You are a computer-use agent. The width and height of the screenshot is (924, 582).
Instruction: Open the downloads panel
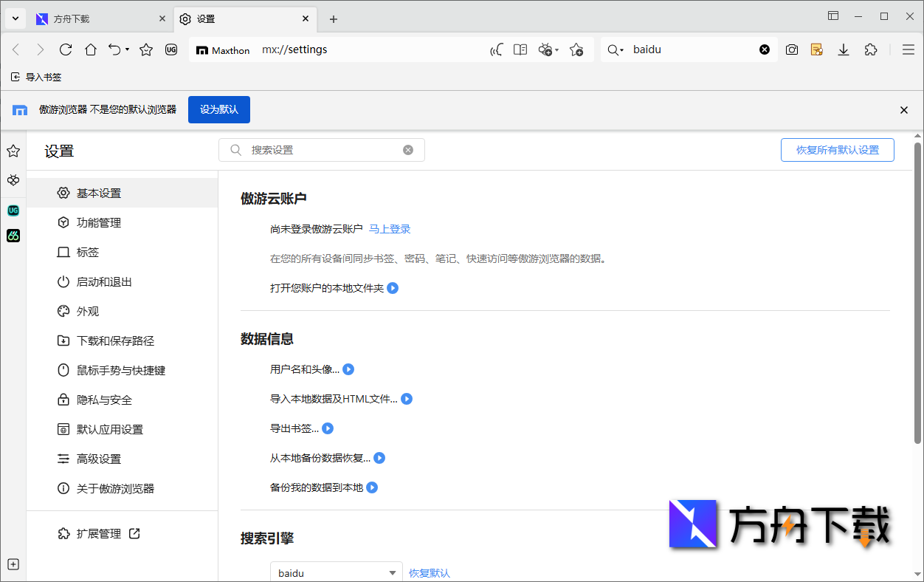(x=844, y=49)
